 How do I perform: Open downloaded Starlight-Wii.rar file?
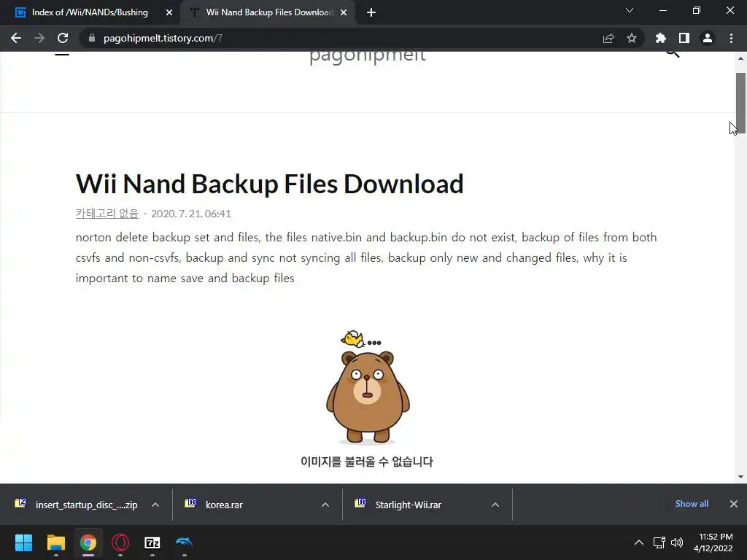tap(398, 505)
